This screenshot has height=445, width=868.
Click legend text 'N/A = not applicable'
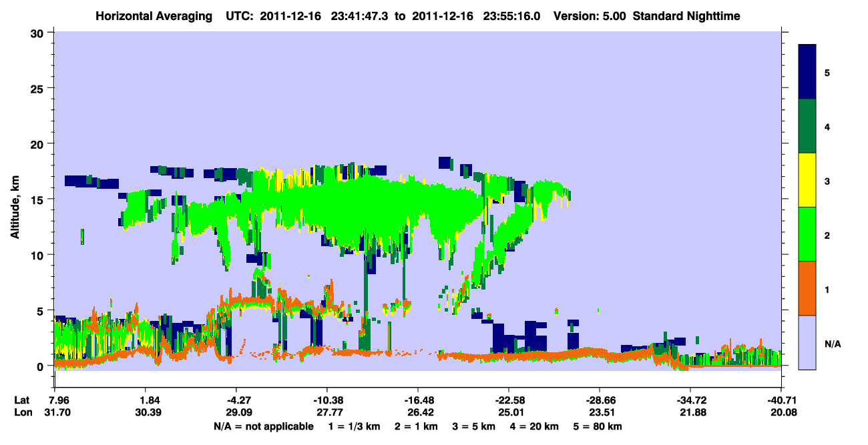coord(263,426)
